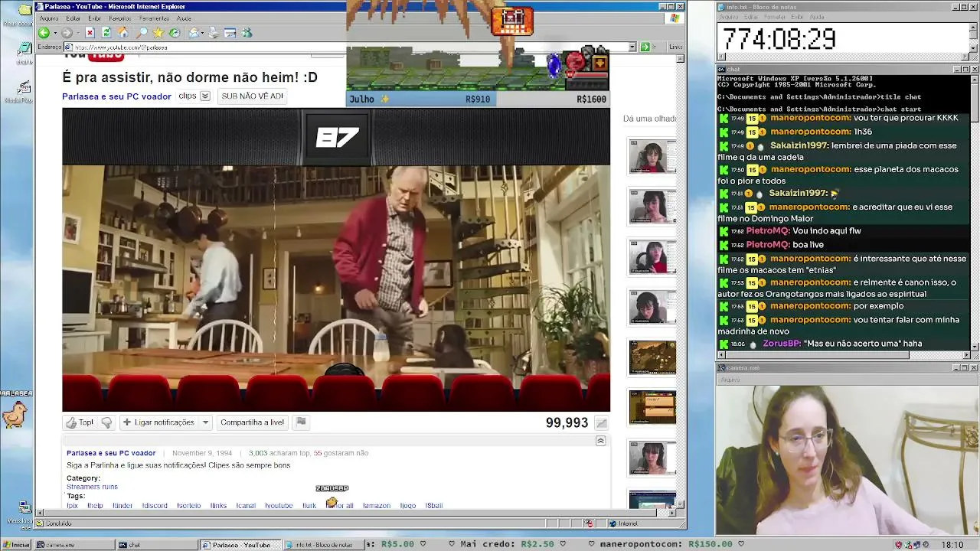The width and height of the screenshot is (980, 551).
Task: Click the !amazon tag link
Action: pos(376,505)
